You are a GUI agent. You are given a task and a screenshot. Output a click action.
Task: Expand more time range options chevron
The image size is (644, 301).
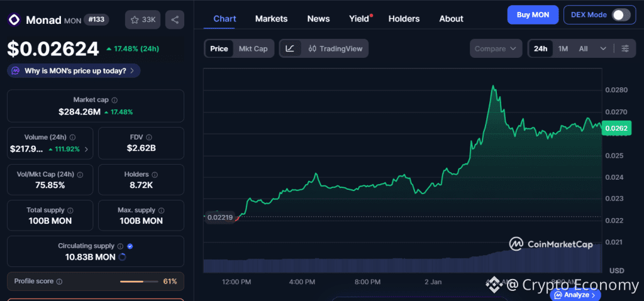click(x=603, y=48)
